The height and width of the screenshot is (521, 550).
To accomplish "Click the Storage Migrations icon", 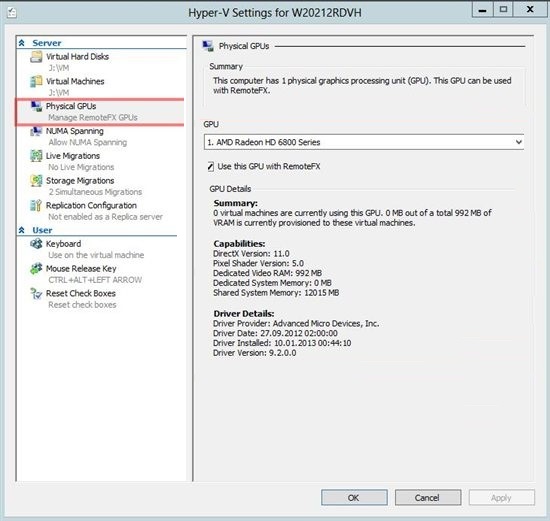I will 36,181.
